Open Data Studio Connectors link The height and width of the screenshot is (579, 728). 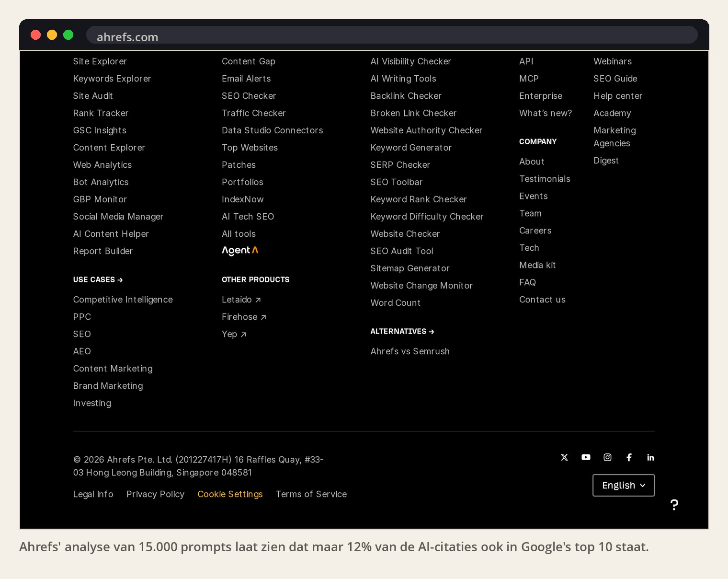click(x=273, y=130)
